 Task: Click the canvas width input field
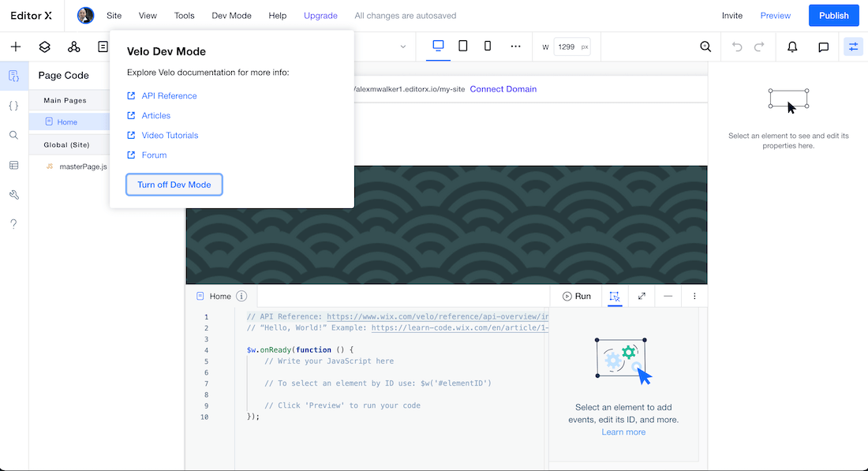[x=568, y=47]
